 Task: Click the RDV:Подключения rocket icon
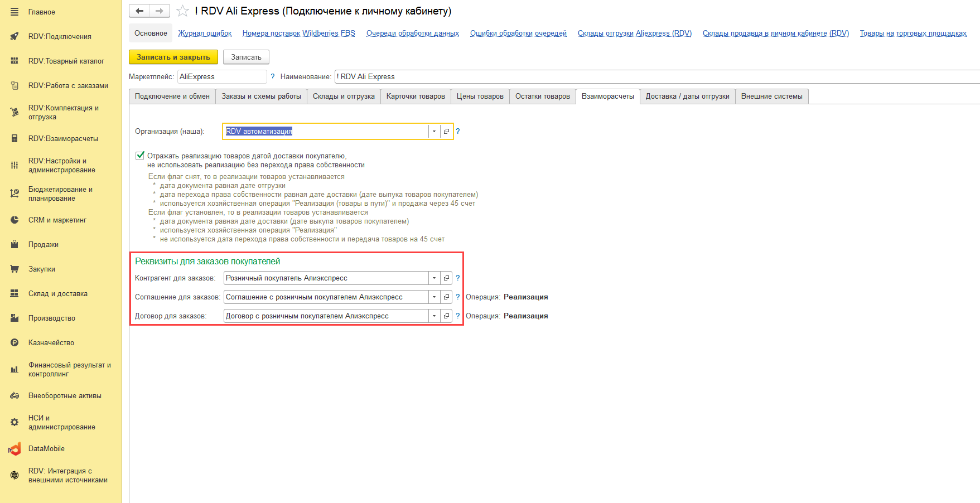pyautogui.click(x=15, y=36)
